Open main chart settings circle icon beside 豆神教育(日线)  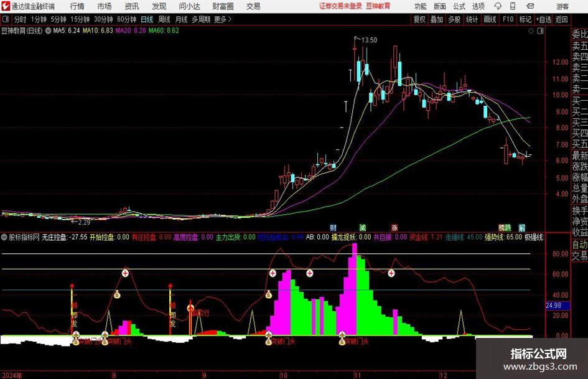[48, 30]
